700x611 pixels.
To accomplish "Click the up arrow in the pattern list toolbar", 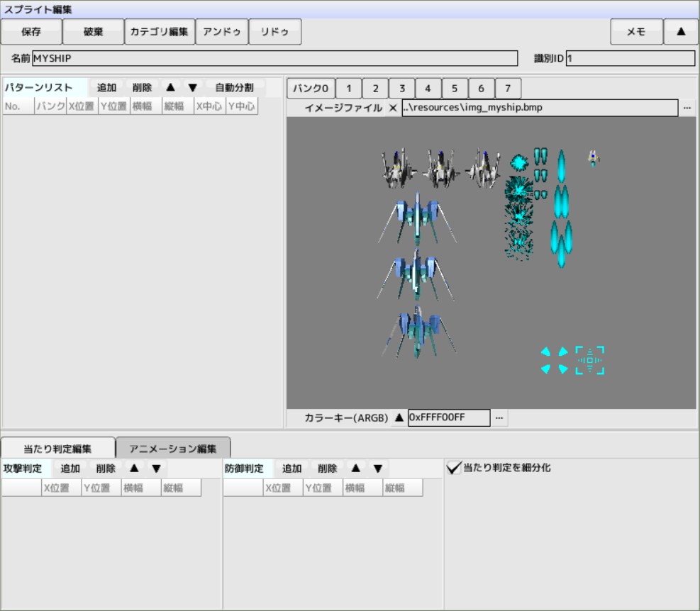I will tap(170, 88).
